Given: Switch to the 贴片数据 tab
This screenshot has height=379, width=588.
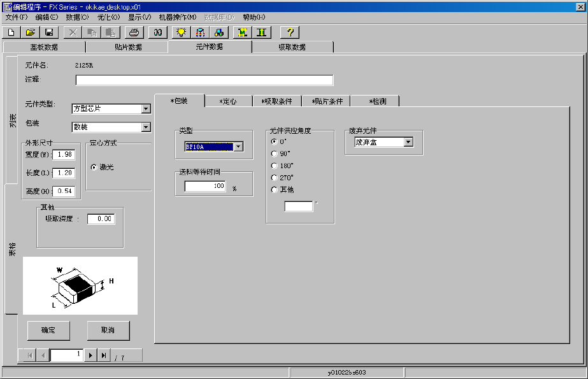Looking at the screenshot, I should 126,47.
